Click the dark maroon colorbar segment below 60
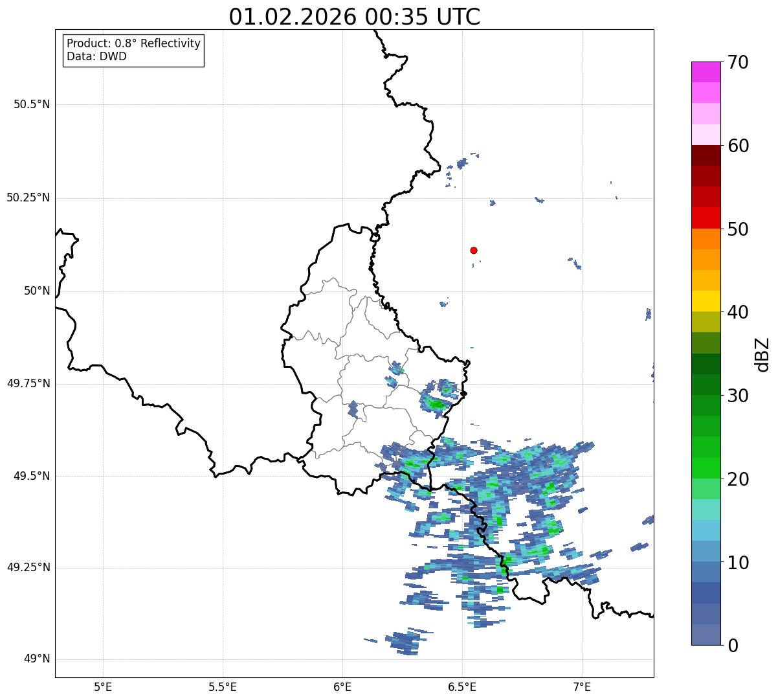The height and width of the screenshot is (700, 778). point(706,155)
